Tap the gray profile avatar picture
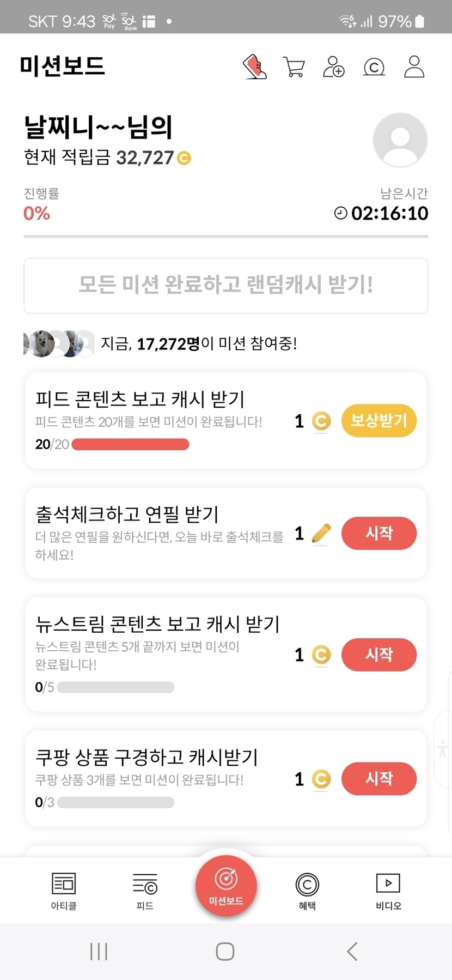The image size is (452, 980). (x=400, y=140)
